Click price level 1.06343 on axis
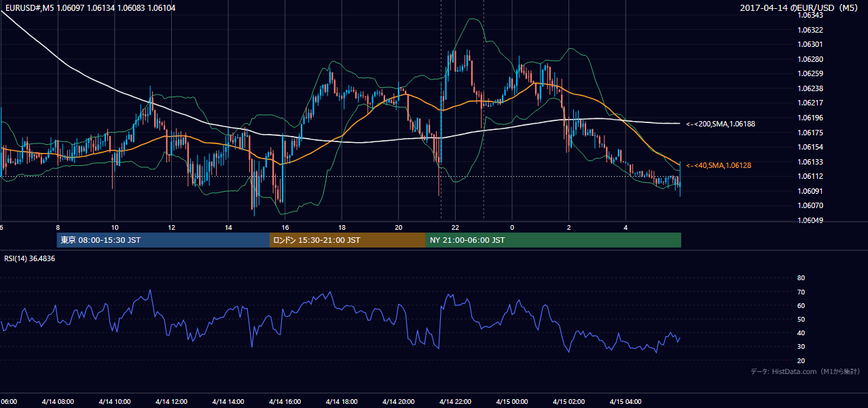Screen dimensions: 868x408 810,15
